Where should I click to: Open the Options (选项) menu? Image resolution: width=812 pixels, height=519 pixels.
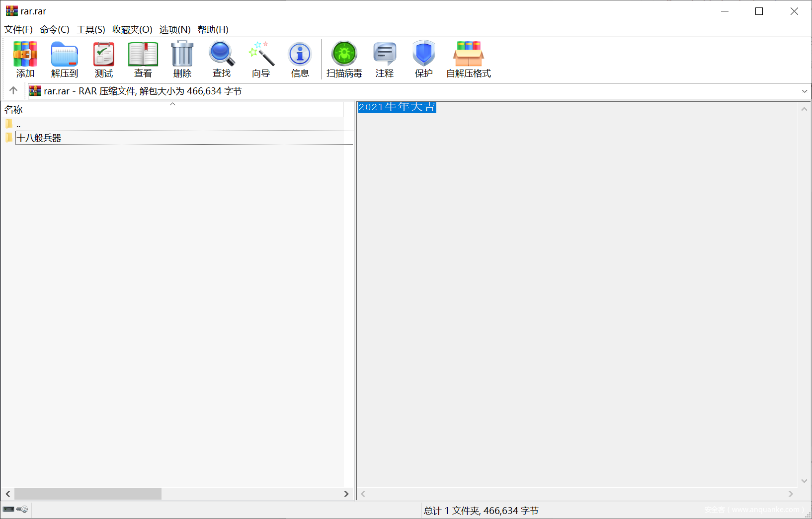175,30
